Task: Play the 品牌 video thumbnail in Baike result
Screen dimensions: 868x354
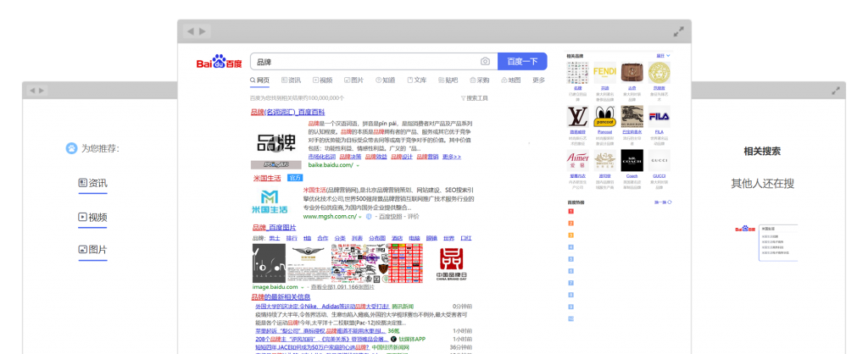Action: pyautogui.click(x=276, y=144)
